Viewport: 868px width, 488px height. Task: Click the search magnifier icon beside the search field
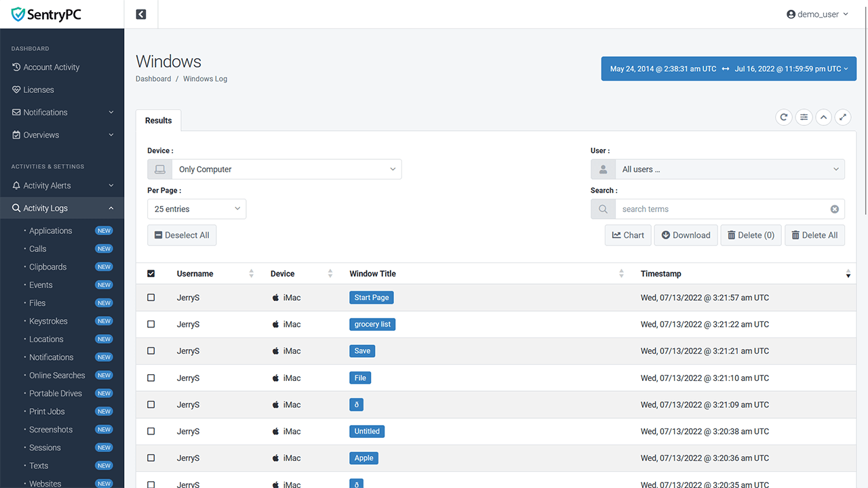[x=603, y=209]
